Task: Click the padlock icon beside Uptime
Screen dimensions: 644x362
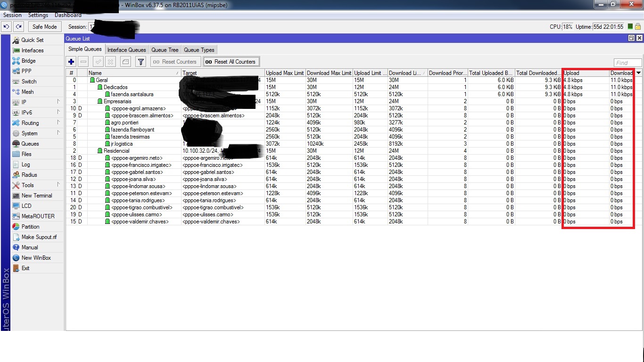Action: pyautogui.click(x=637, y=27)
